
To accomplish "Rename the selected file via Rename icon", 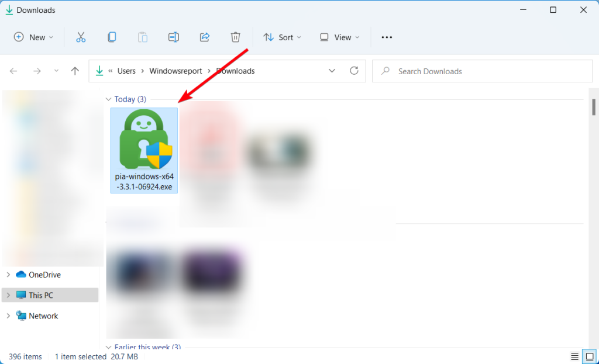I will (174, 37).
